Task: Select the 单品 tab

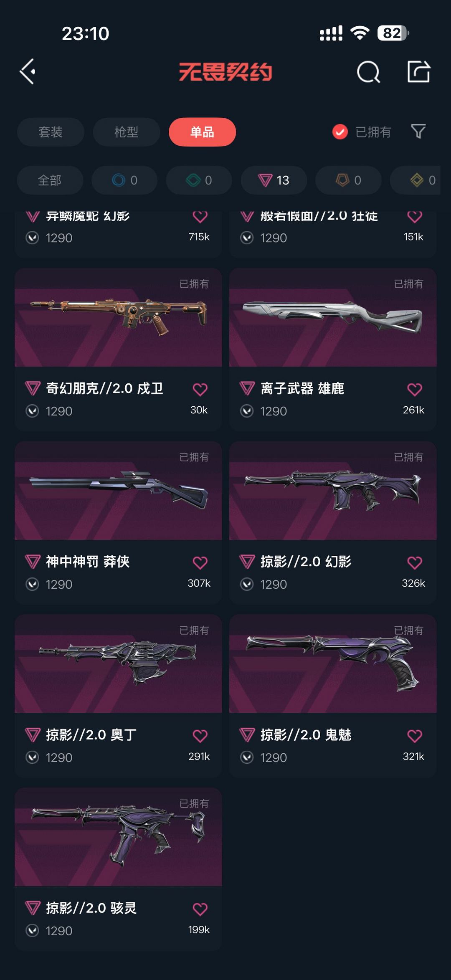Action: pos(202,132)
